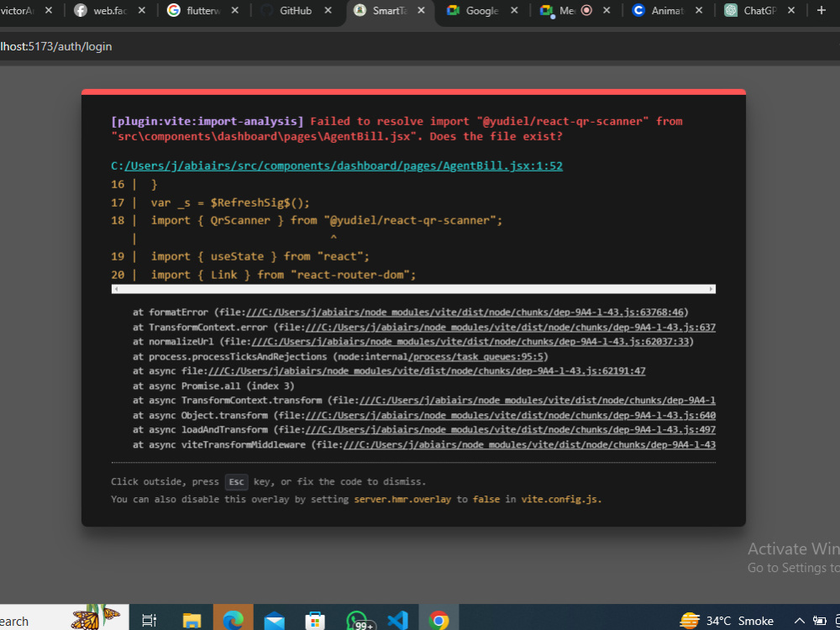Click the battery icon in system tray
This screenshot has height=630, width=840.
[x=820, y=621]
